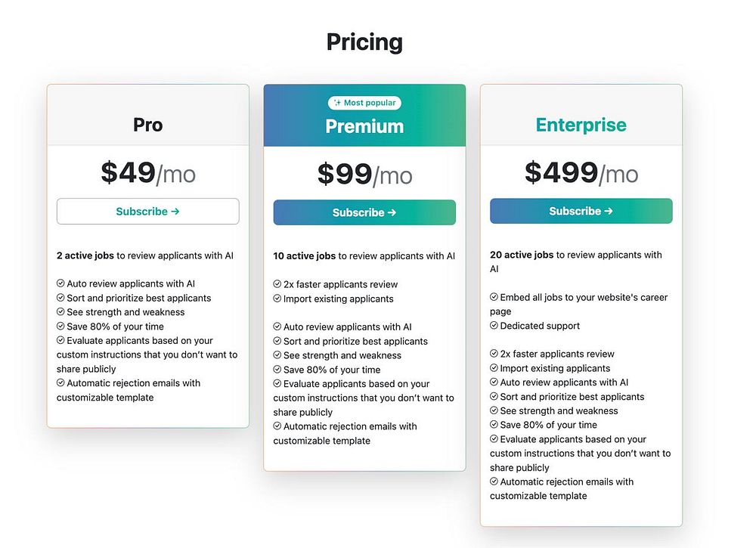Click Premium's Import existing applicants check icon
This screenshot has width=756, height=548.
pos(277,299)
